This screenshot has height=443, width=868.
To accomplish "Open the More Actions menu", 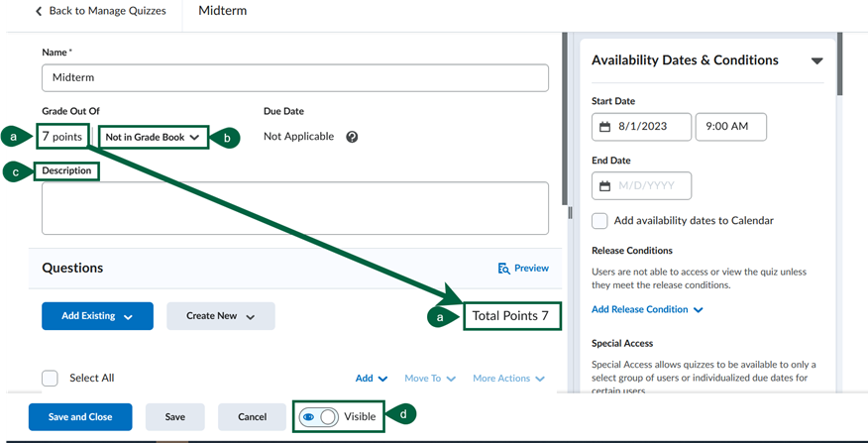I will pyautogui.click(x=508, y=379).
